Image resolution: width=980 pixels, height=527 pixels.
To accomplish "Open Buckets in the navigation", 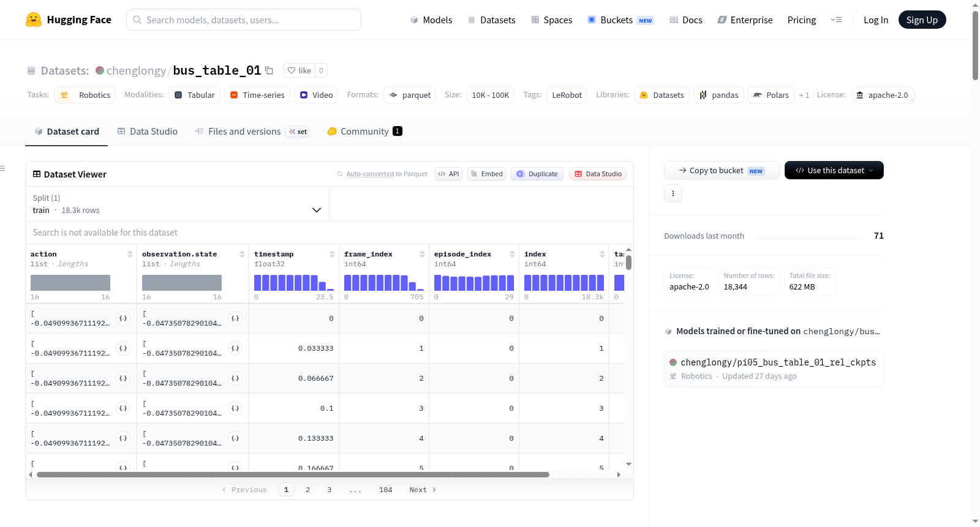I will [x=620, y=20].
